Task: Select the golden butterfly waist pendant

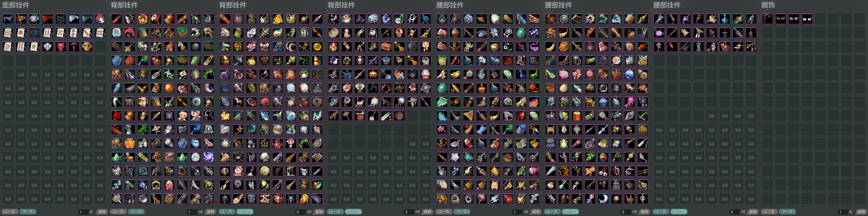Action: [x=685, y=33]
